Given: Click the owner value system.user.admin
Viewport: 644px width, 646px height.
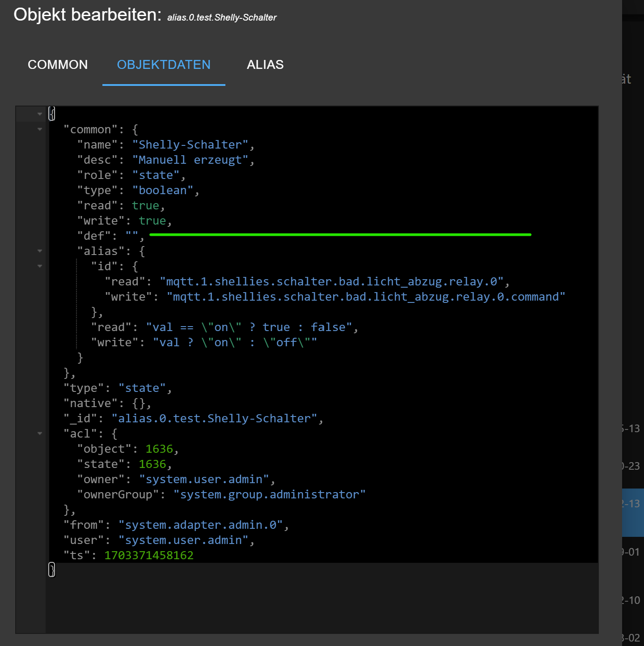Looking at the screenshot, I should coord(204,480).
